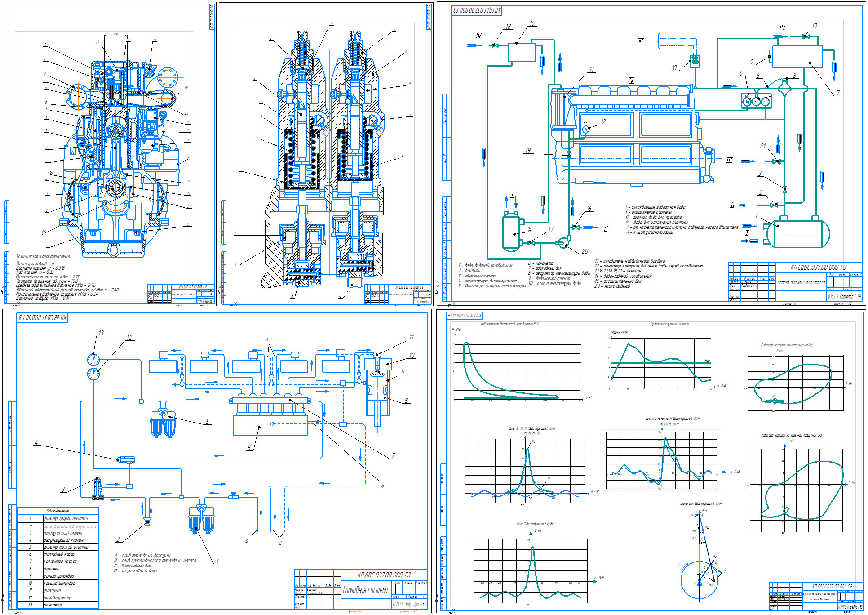Click the expansion tank symbol with callout 15
Viewport: 868px width, 615px height.
point(522,52)
